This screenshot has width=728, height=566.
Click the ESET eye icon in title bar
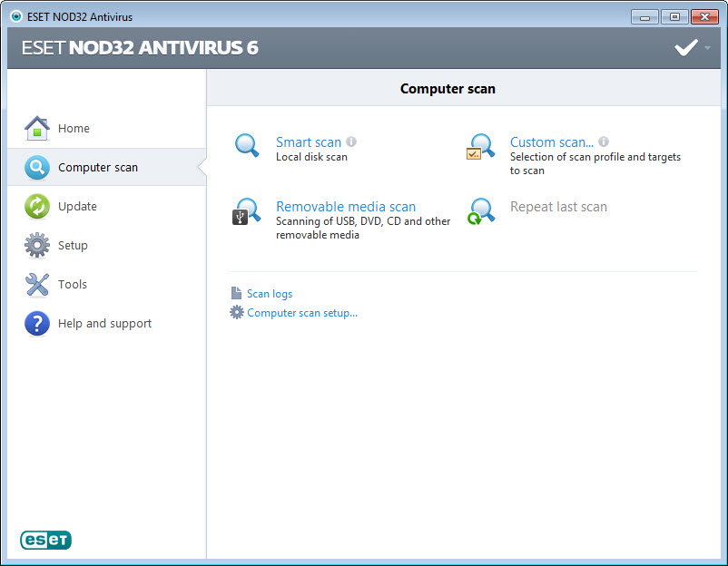(x=16, y=16)
